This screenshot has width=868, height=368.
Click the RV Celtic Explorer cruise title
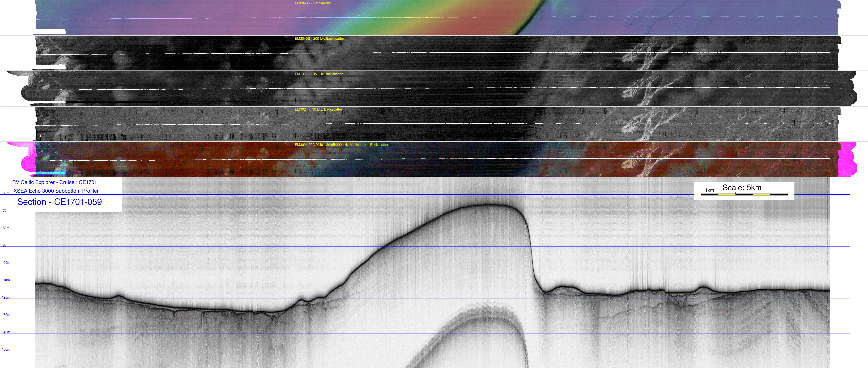54,182
